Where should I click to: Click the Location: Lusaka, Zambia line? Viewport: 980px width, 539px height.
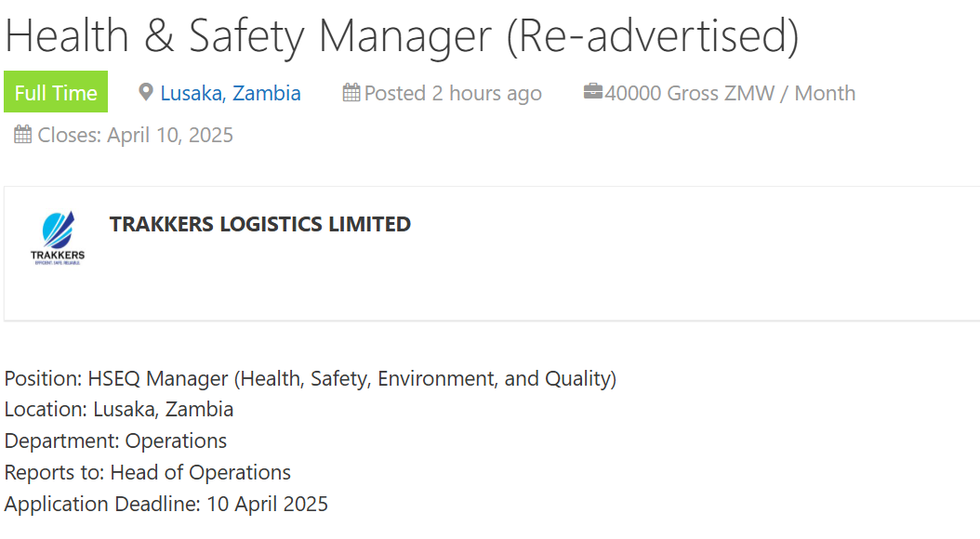pos(119,410)
